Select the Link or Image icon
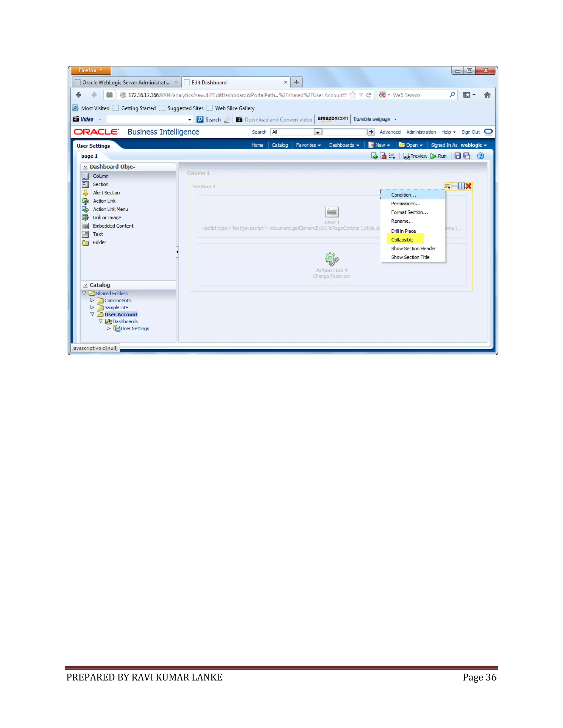563x728 pixels. (x=85, y=218)
